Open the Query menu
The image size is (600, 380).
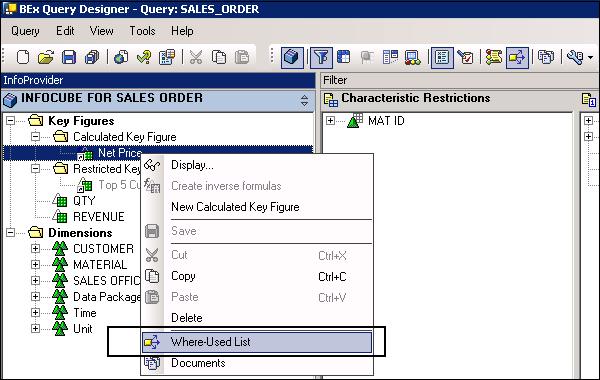click(25, 31)
